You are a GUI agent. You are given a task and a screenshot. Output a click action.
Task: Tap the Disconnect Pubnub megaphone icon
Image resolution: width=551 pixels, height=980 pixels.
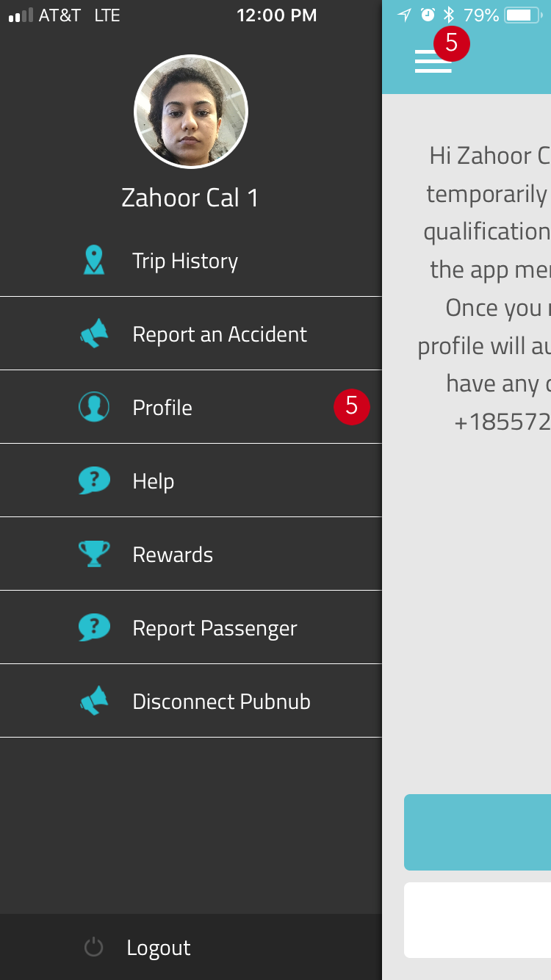[94, 701]
